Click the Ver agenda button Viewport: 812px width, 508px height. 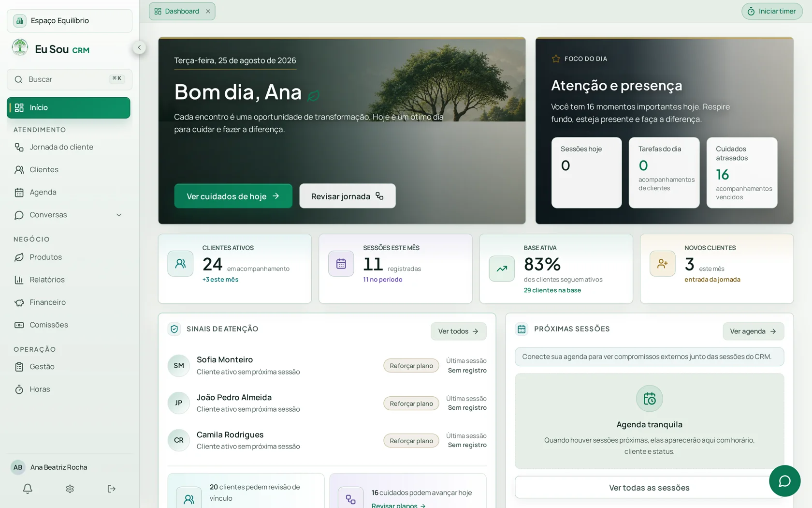coord(753,331)
